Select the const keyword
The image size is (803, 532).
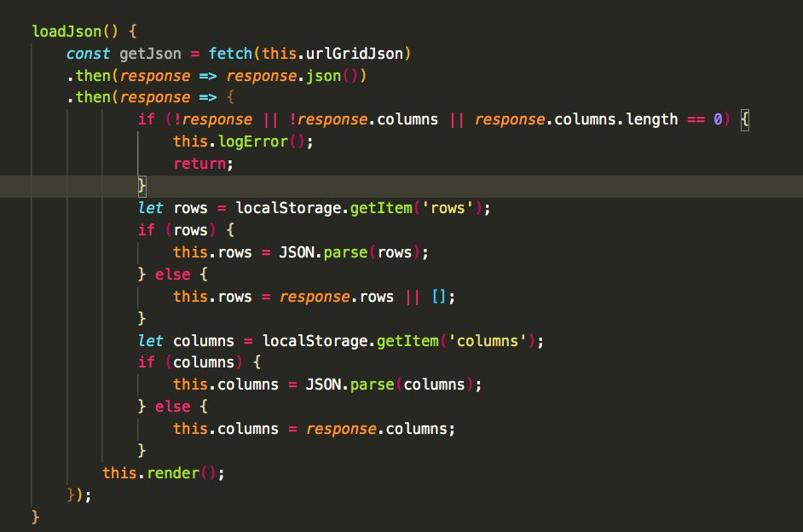tap(88, 54)
